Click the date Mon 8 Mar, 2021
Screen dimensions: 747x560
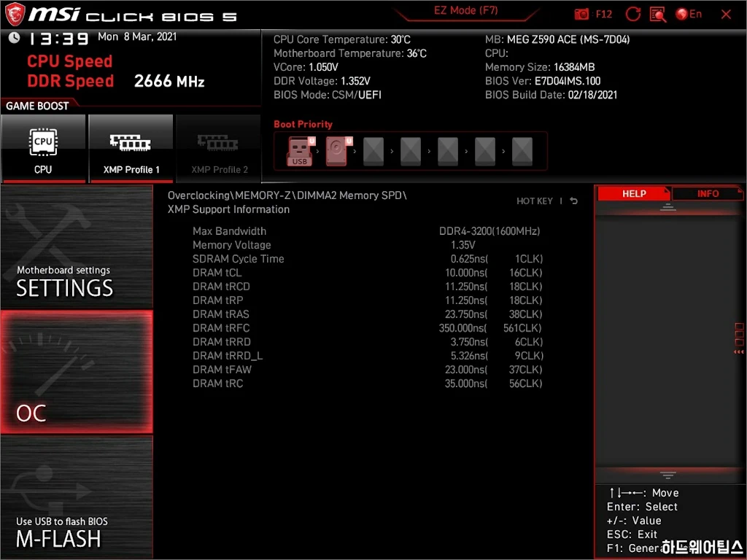point(137,36)
